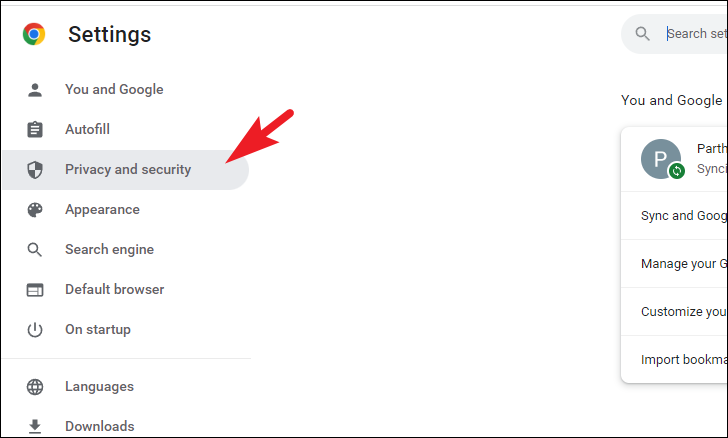Click the Chrome logo icon
728x438 pixels.
point(34,34)
